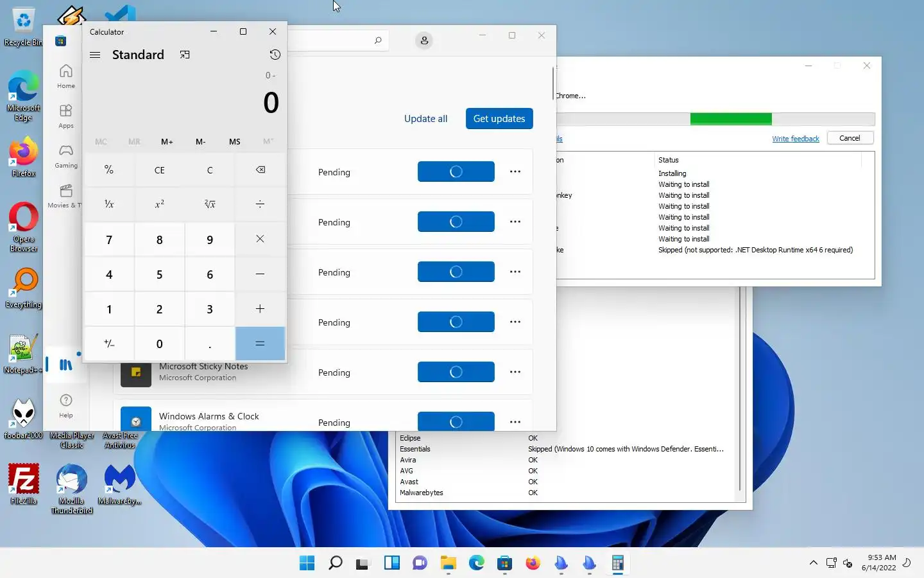Image resolution: width=924 pixels, height=578 pixels.
Task: Click the pending button for Sticky Notes
Action: pyautogui.click(x=456, y=372)
